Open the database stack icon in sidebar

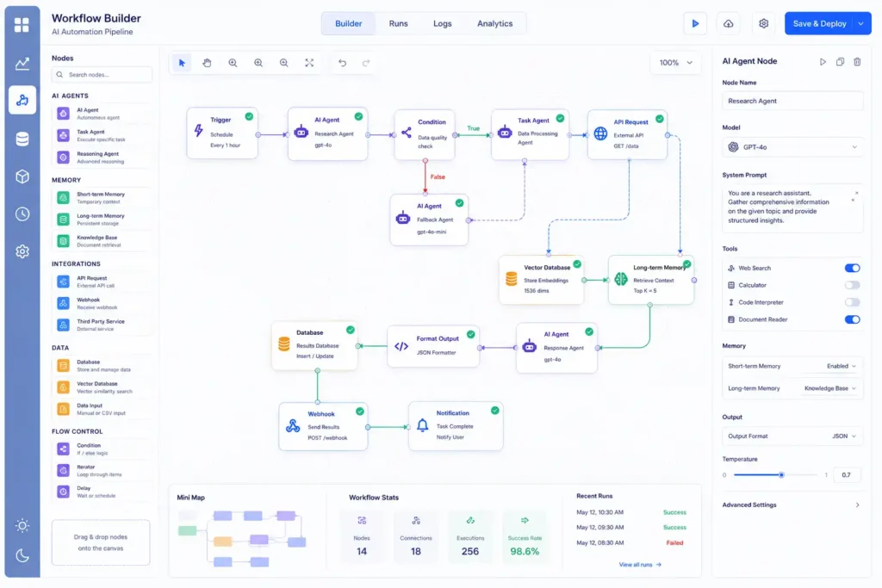coord(22,139)
